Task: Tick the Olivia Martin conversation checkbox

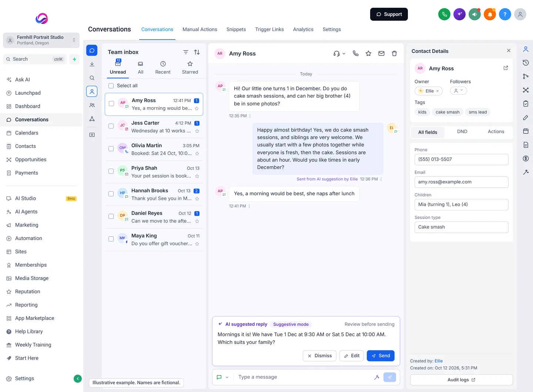Action: click(x=111, y=149)
